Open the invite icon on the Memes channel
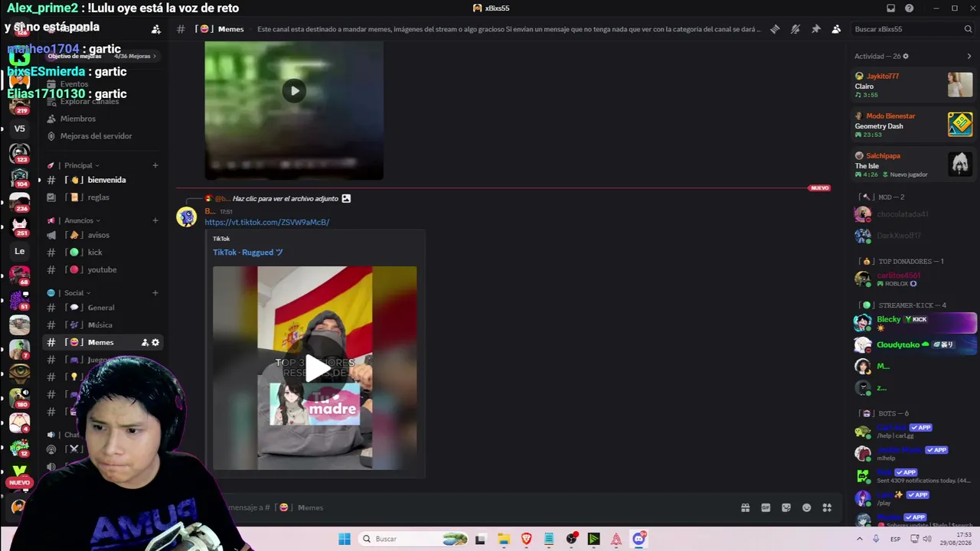The height and width of the screenshot is (551, 980). point(145,342)
